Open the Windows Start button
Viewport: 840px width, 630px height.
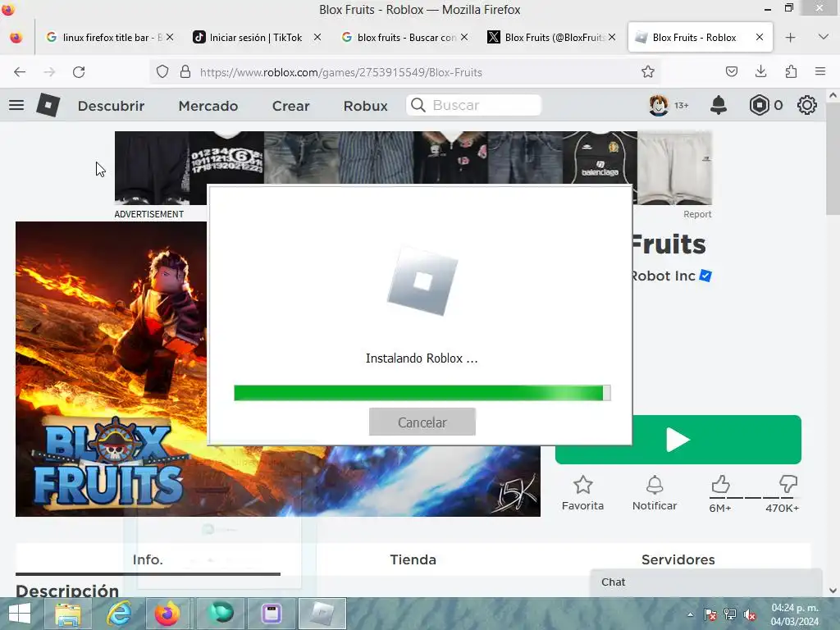[x=20, y=614]
